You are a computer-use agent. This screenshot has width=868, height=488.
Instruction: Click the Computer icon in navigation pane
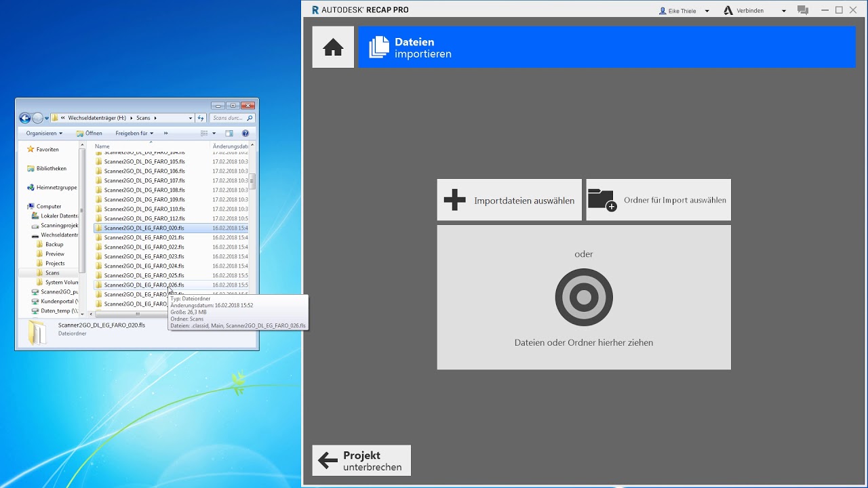tap(31, 206)
